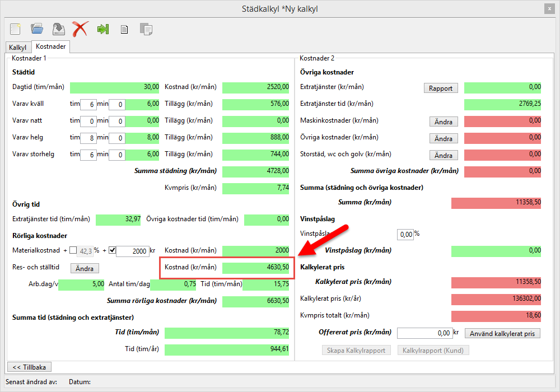Image resolution: width=560 pixels, height=392 pixels.
Task: Click the Vinstpåslag percent input field
Action: point(405,234)
